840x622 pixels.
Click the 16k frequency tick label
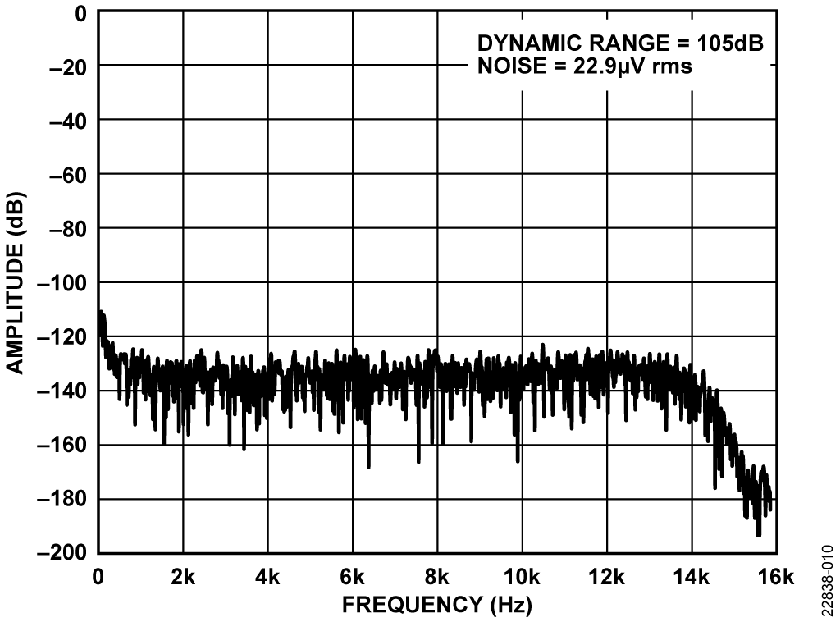(775, 575)
